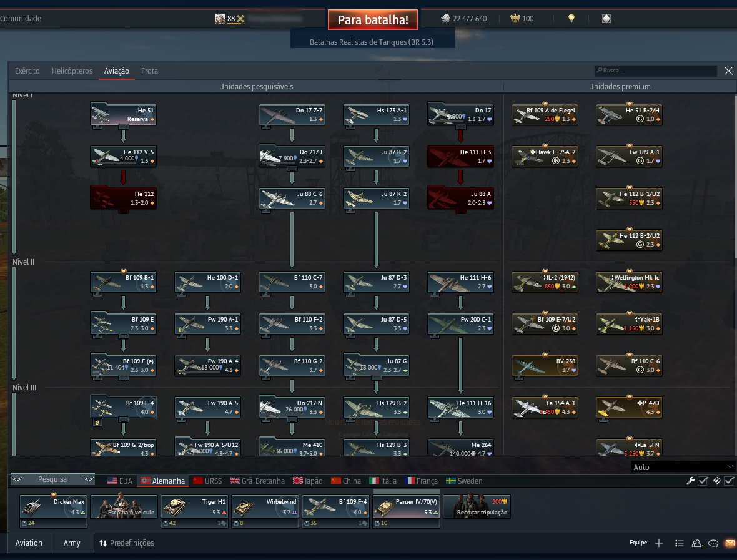
Task: Select the Japão nation tab
Action: click(307, 481)
